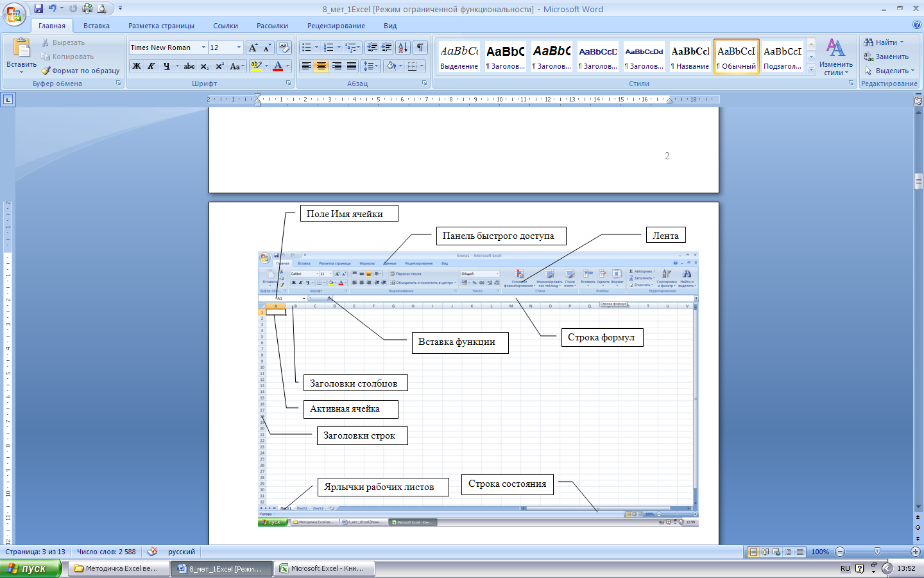Screen dimensions: 924x578
Task: Toggle show paragraph marks
Action: pyautogui.click(x=420, y=48)
